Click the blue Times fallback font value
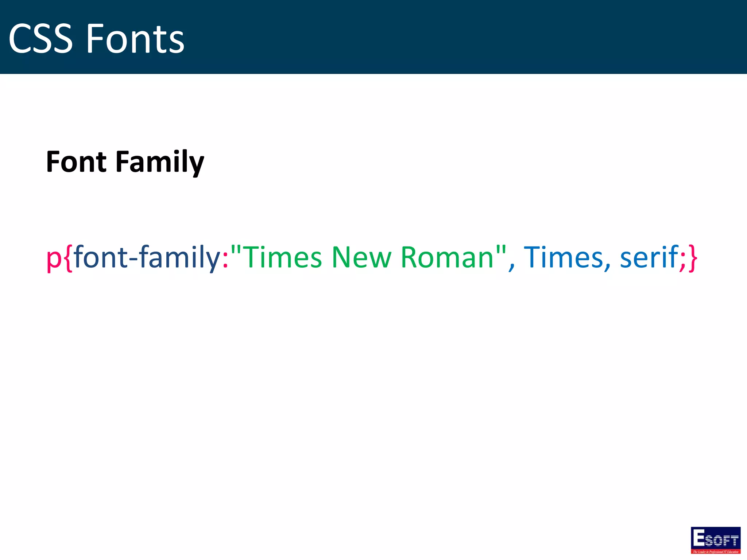This screenshot has height=560, width=747. pos(563,257)
